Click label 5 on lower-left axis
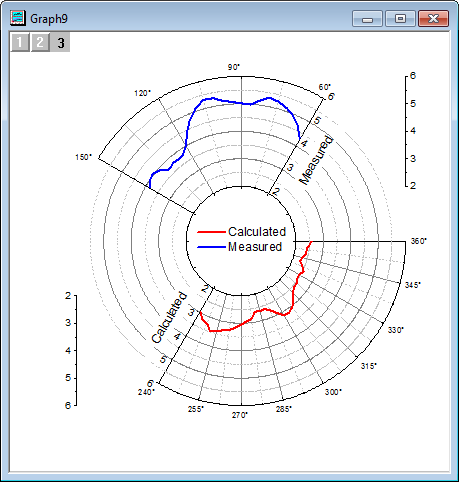 coord(68,378)
